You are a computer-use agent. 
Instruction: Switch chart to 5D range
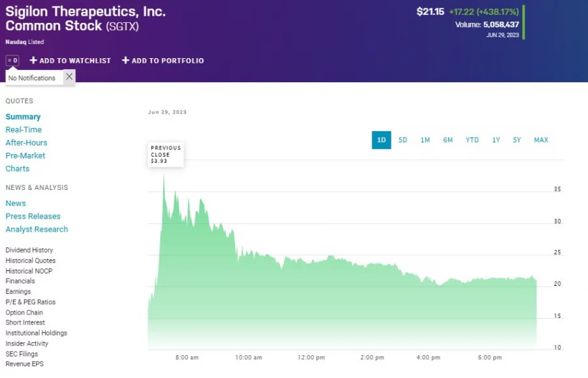(x=402, y=140)
